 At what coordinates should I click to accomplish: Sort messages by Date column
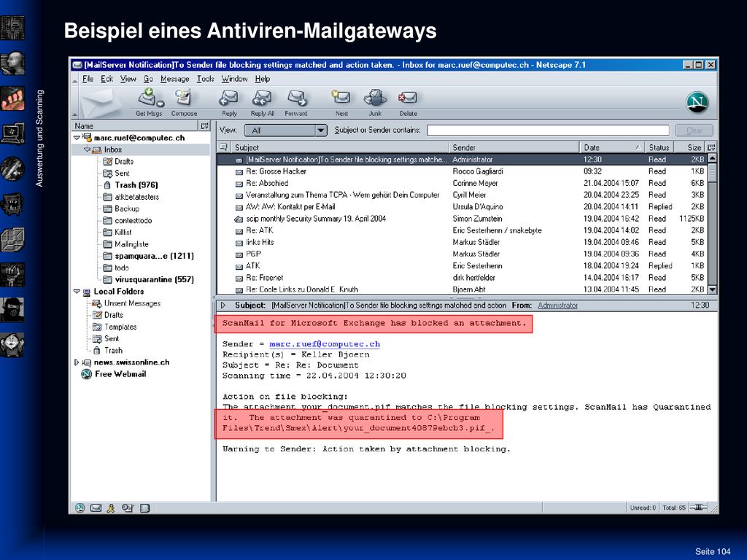(612, 147)
